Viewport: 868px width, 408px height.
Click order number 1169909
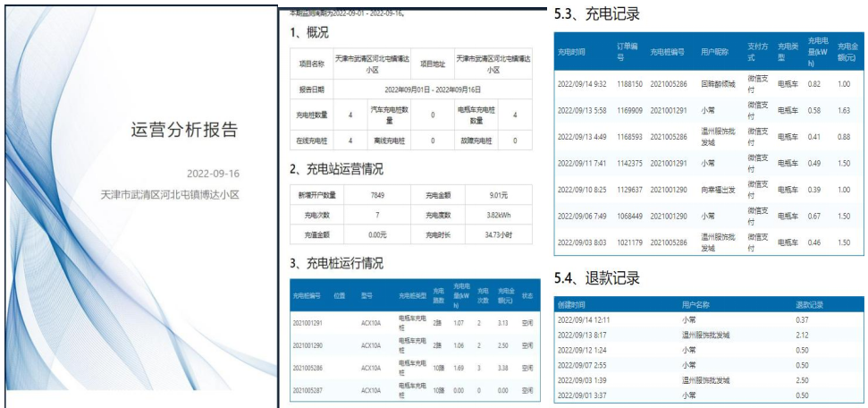[x=629, y=110]
